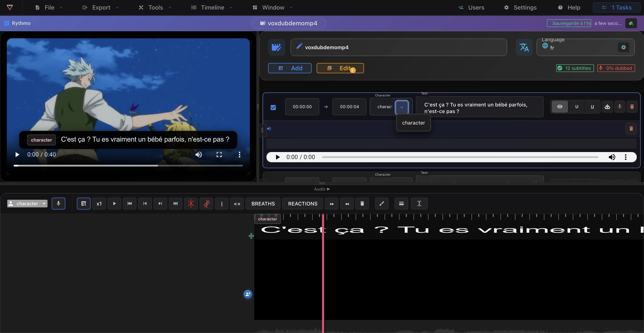The height and width of the screenshot is (333, 644).
Task: Rewind with the fast-rewind toolbar button
Action: [130, 204]
